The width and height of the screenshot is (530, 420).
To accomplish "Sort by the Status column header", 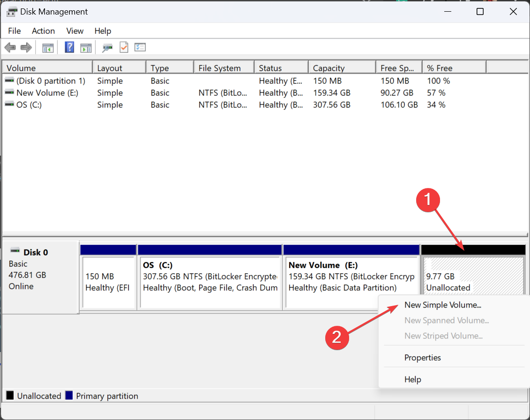I will point(282,67).
